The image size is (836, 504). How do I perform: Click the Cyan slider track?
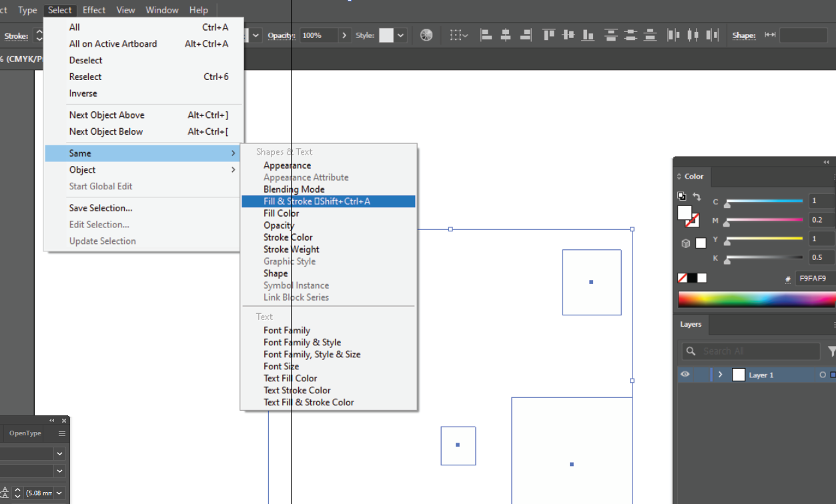(x=765, y=201)
